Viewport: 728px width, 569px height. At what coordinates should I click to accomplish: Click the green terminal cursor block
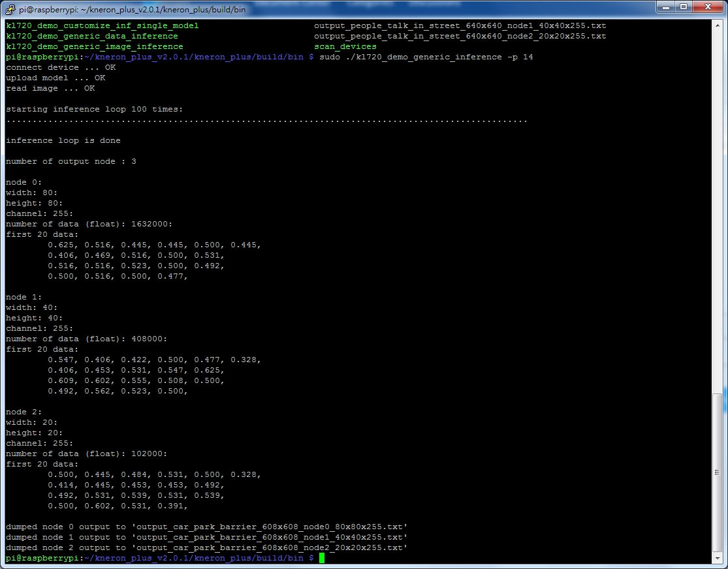[x=322, y=558]
